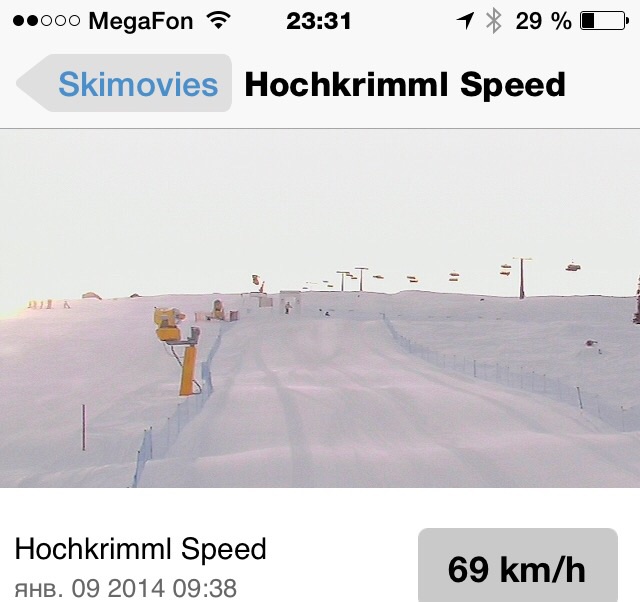Tap the tall chairlift tower in video
Image resolution: width=640 pixels, height=602 pixels.
point(522,278)
